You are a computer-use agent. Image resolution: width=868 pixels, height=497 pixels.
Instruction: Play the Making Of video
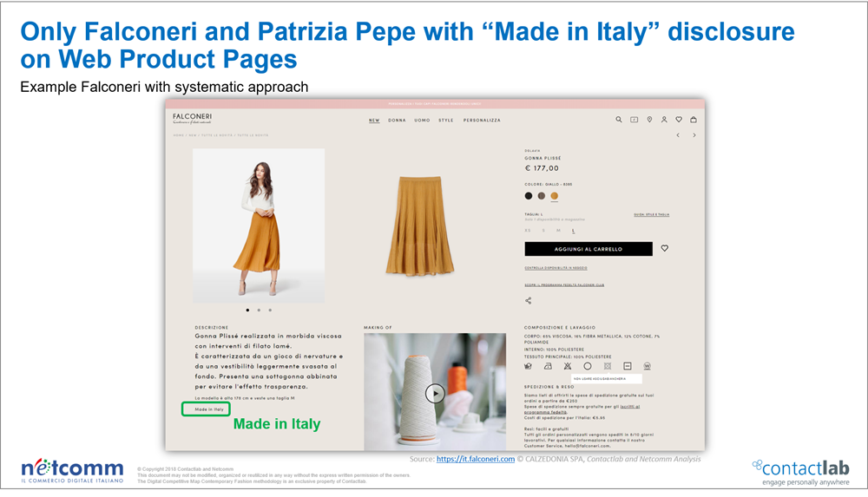pos(435,394)
